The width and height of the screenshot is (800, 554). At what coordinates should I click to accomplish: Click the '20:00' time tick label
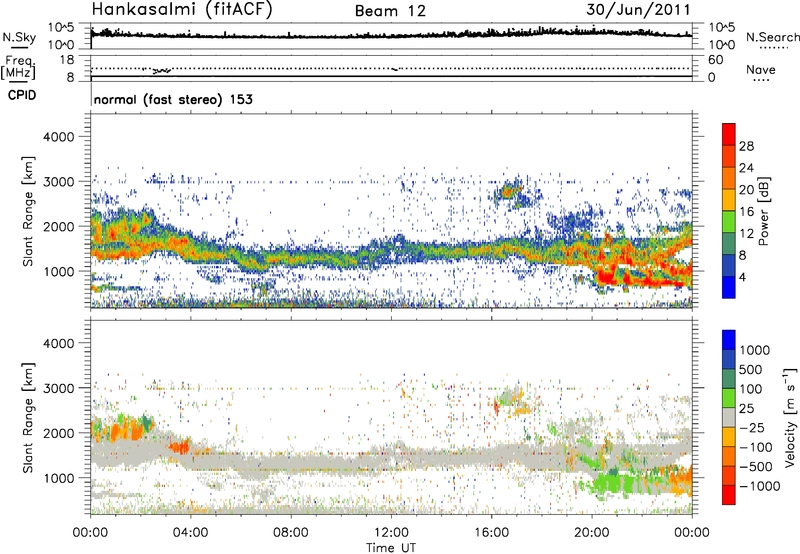point(591,533)
